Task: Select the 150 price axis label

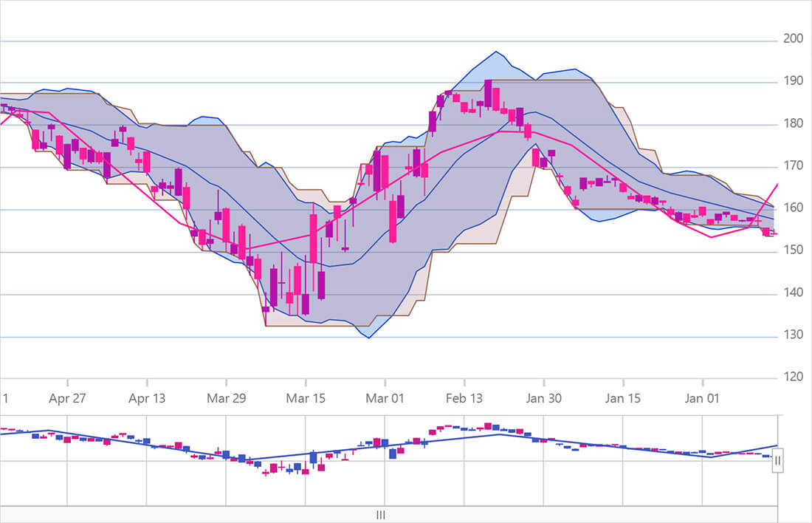Action: click(793, 251)
